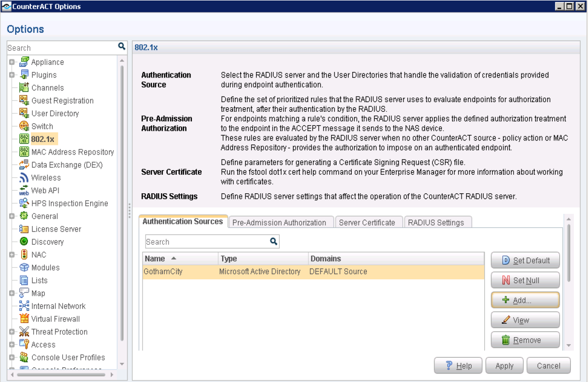The height and width of the screenshot is (382, 588).
Task: Expand the NAC tree node
Action: [12, 255]
